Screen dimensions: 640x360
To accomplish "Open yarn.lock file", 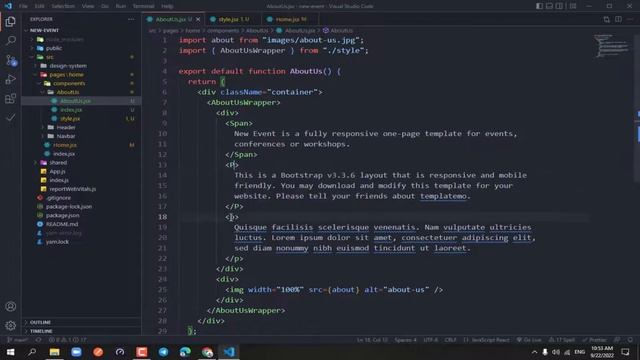I will 57,242.
